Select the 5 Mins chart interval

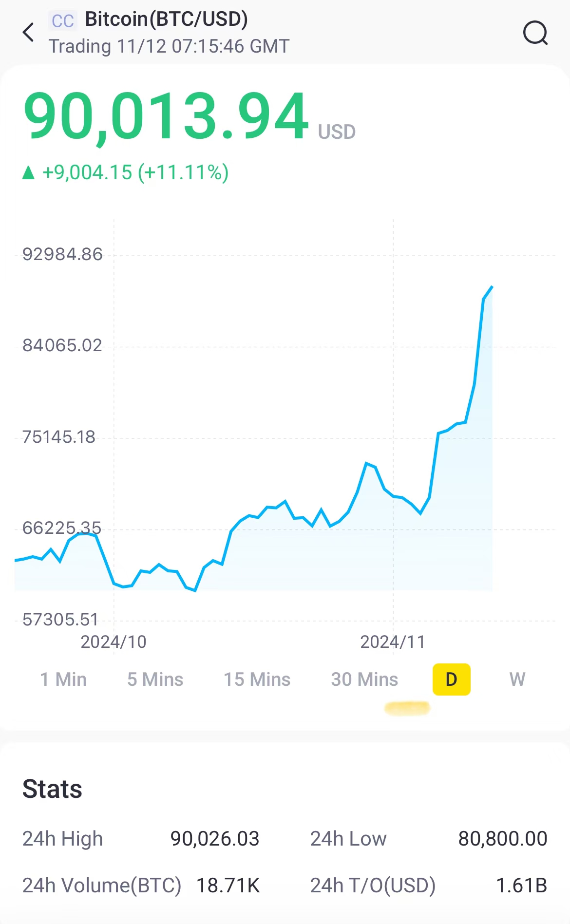(155, 679)
